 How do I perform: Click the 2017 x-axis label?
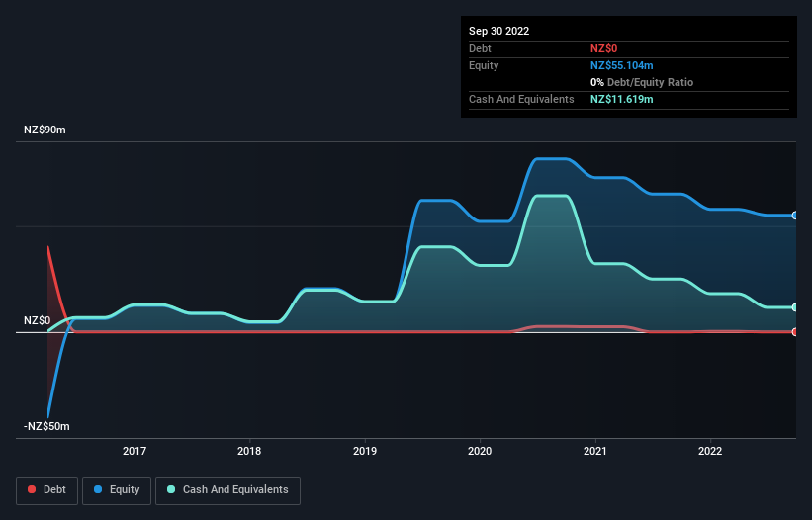tap(135, 451)
